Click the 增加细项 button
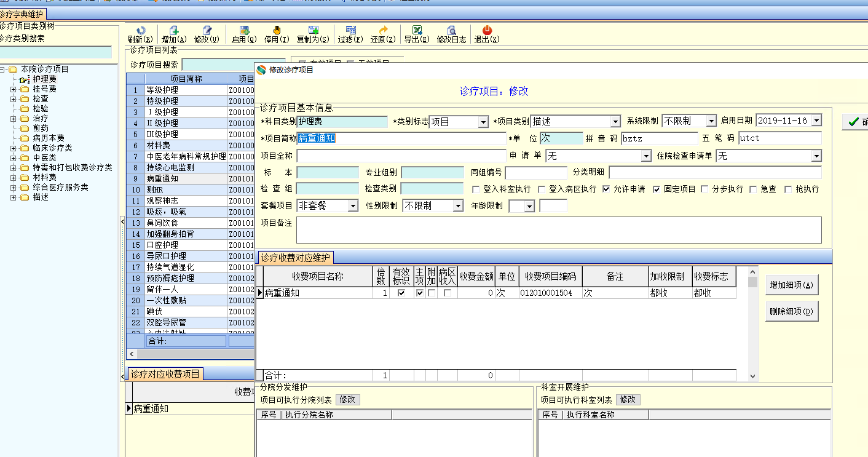Screen dimensions: 868x457 coord(792,285)
